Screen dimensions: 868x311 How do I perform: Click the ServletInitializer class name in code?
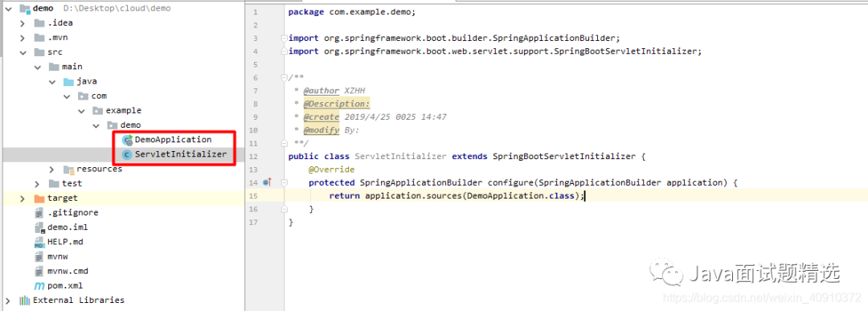400,157
